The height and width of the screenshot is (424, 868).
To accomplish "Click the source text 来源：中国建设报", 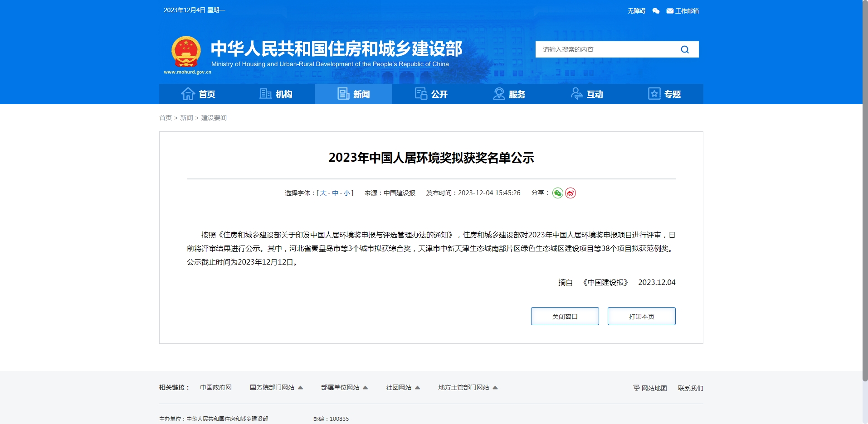I will (390, 193).
